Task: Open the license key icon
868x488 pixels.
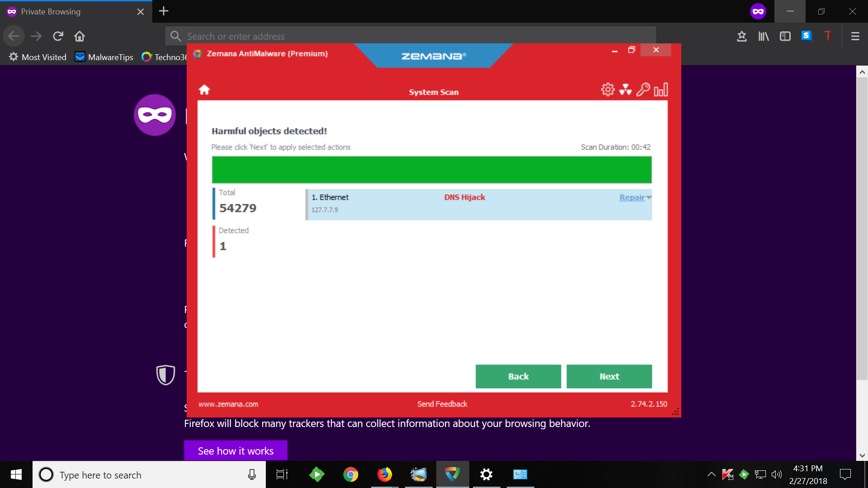Action: 643,89
